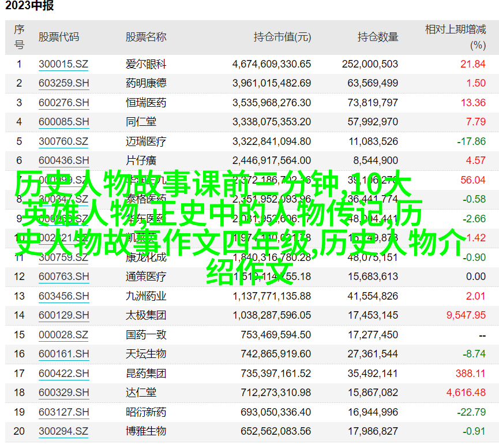499x448 pixels.
Task: Open stock code link 600436.SH
Action: [x=63, y=160]
